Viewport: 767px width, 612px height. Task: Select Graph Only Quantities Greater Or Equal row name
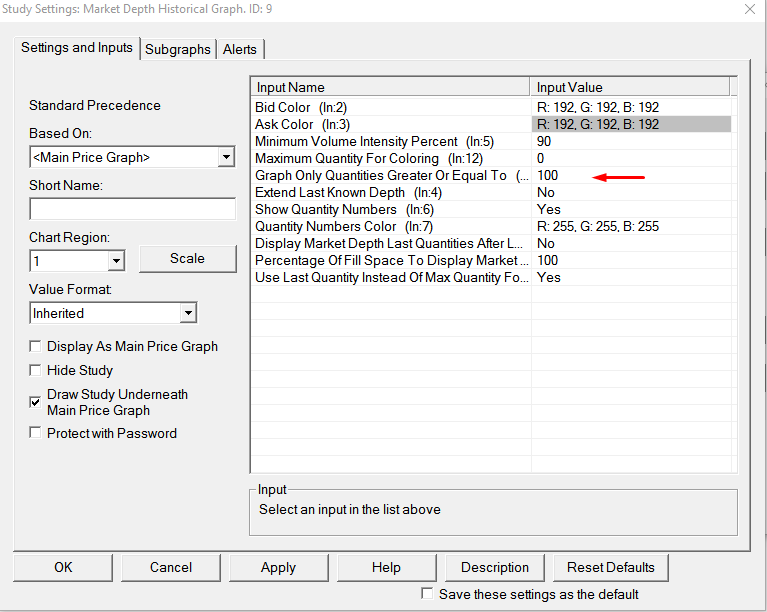click(x=391, y=176)
